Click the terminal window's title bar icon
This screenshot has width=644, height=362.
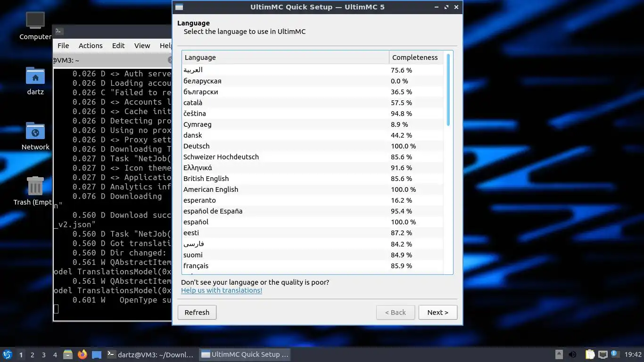pos(59,31)
